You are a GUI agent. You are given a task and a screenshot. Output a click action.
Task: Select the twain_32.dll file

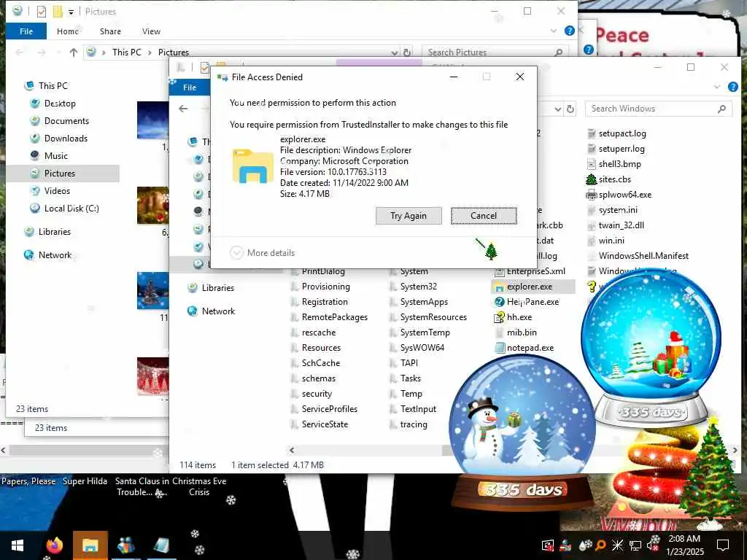click(x=615, y=225)
